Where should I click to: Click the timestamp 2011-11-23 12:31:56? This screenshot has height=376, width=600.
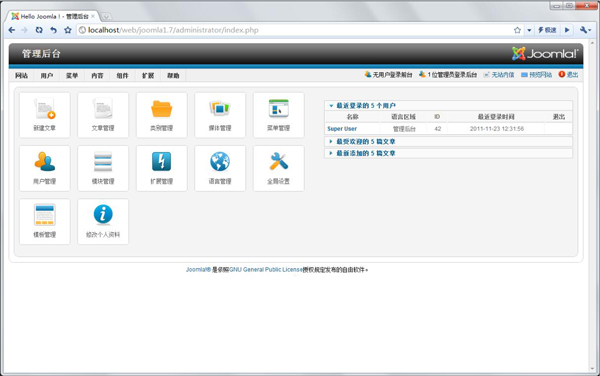tap(497, 129)
